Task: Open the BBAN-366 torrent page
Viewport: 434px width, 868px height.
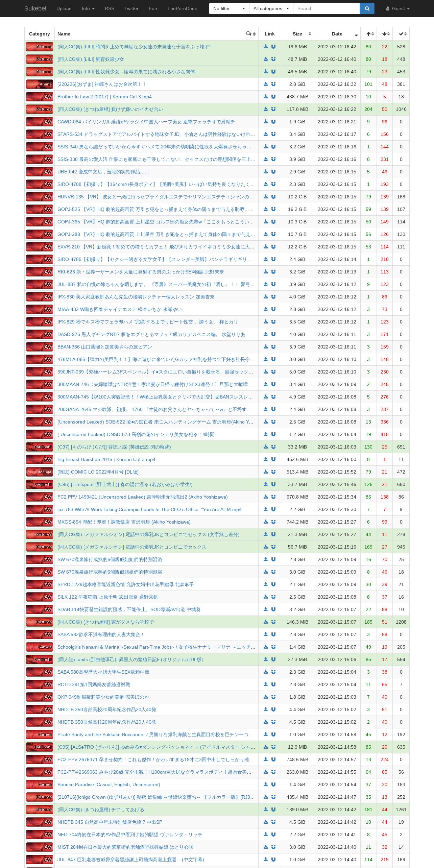Action: point(105,347)
